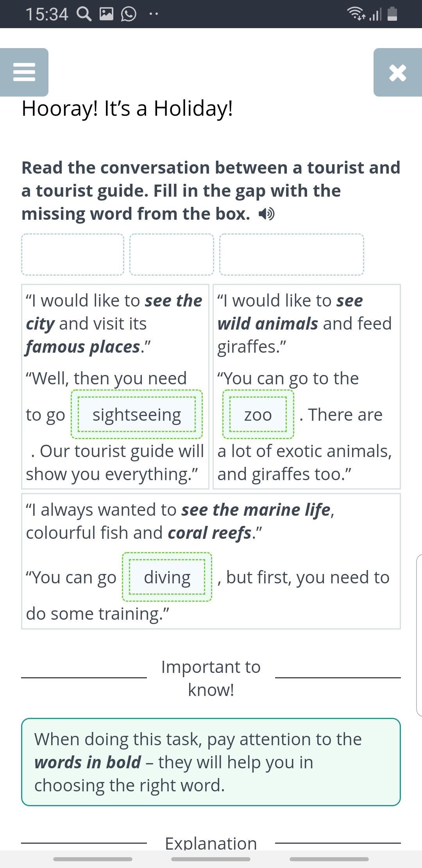Image resolution: width=422 pixels, height=868 pixels.
Task: Click the first empty word box slot
Action: [73, 255]
